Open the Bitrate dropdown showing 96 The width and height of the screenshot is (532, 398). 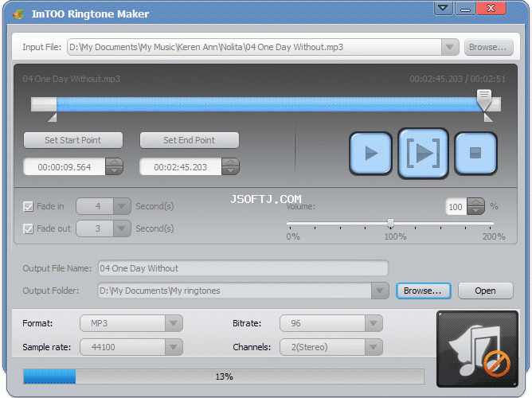[374, 323]
